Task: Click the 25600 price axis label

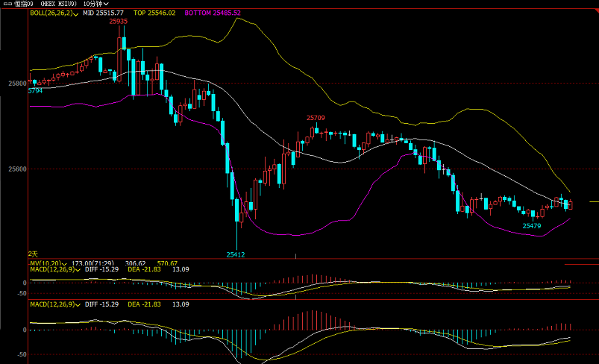Action: pyautogui.click(x=18, y=169)
